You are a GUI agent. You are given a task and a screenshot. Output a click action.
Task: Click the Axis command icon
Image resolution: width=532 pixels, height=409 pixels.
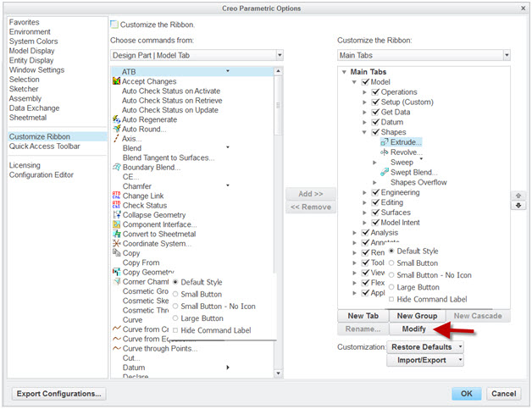pyautogui.click(x=116, y=138)
